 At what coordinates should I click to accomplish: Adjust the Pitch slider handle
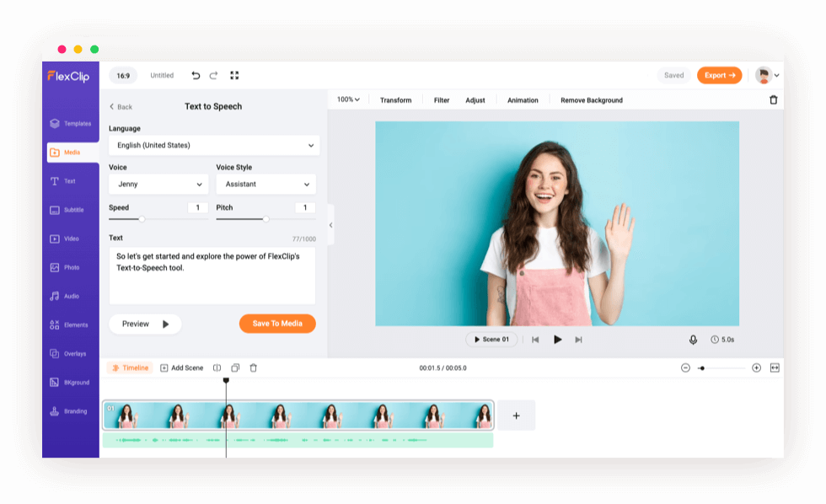266,219
